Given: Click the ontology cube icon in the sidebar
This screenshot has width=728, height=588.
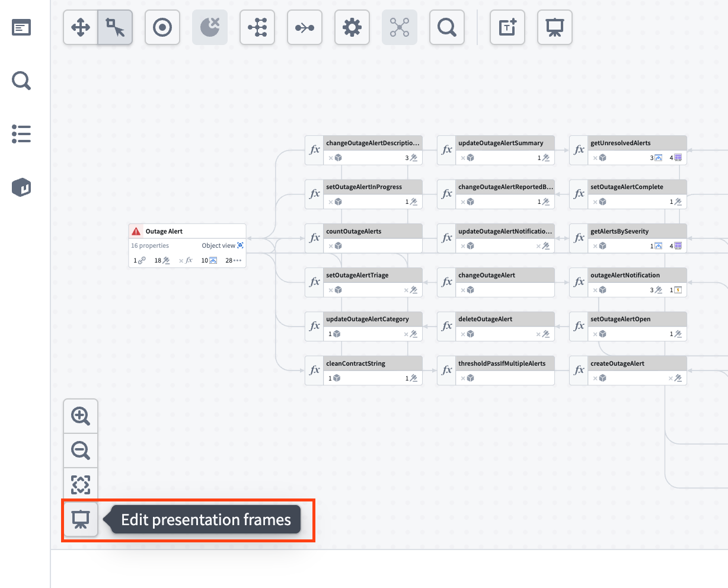Looking at the screenshot, I should (21, 187).
